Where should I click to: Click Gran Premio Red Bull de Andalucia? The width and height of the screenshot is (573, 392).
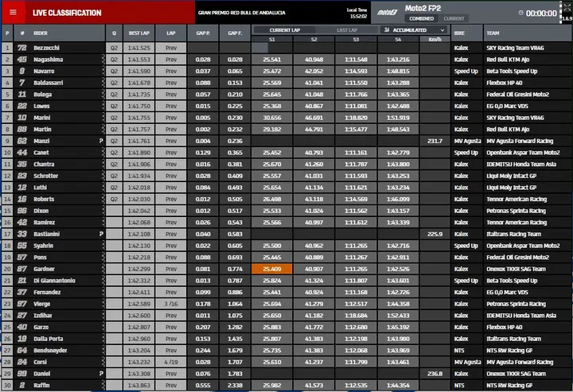pos(242,13)
